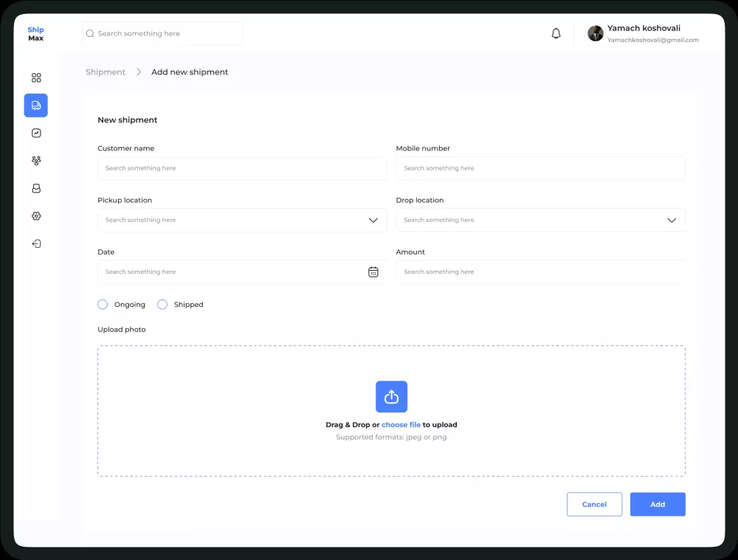Viewport: 738px width, 560px height.
Task: Select the shipment truck icon in sidebar
Action: [x=36, y=106]
